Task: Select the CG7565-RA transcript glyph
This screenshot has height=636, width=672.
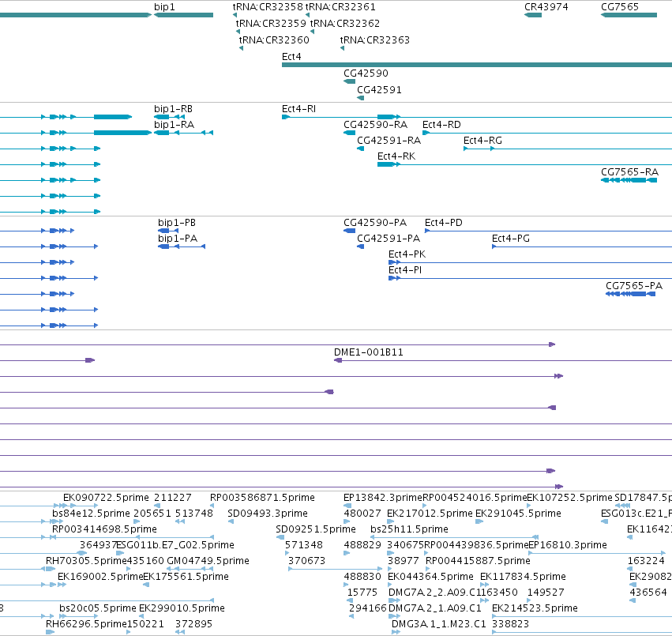Action: coord(629,180)
